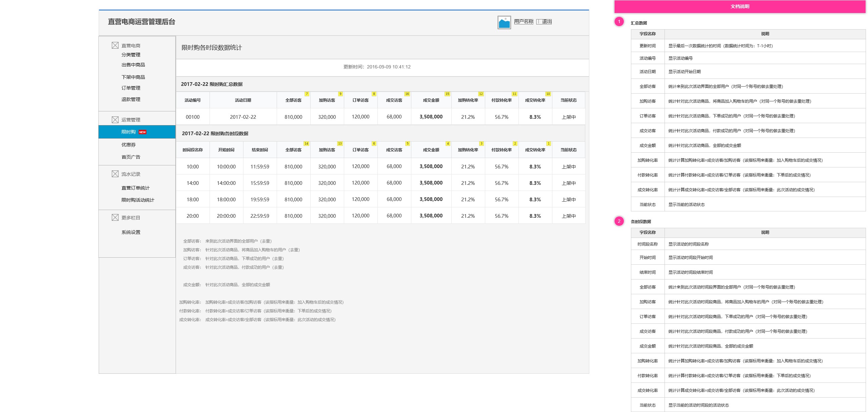Click the red NEW badge next to 限时购
Viewport: 868px width, 412px height.
(142, 132)
